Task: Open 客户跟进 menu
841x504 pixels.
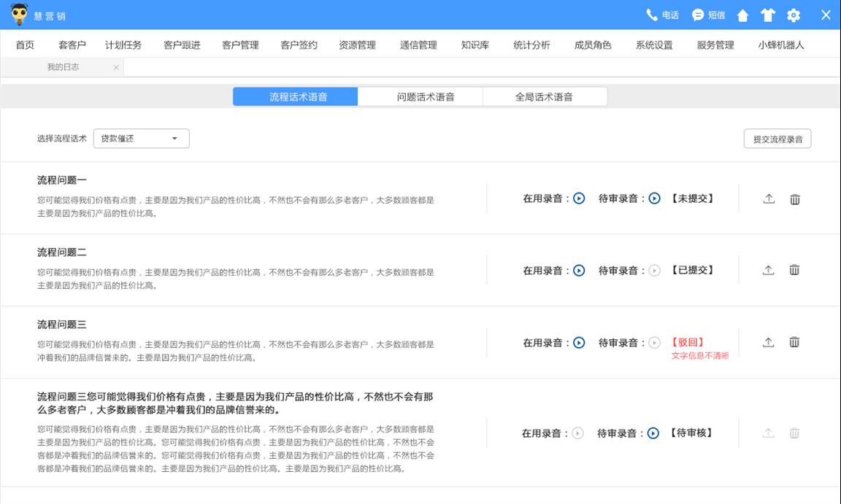Action: (182, 45)
